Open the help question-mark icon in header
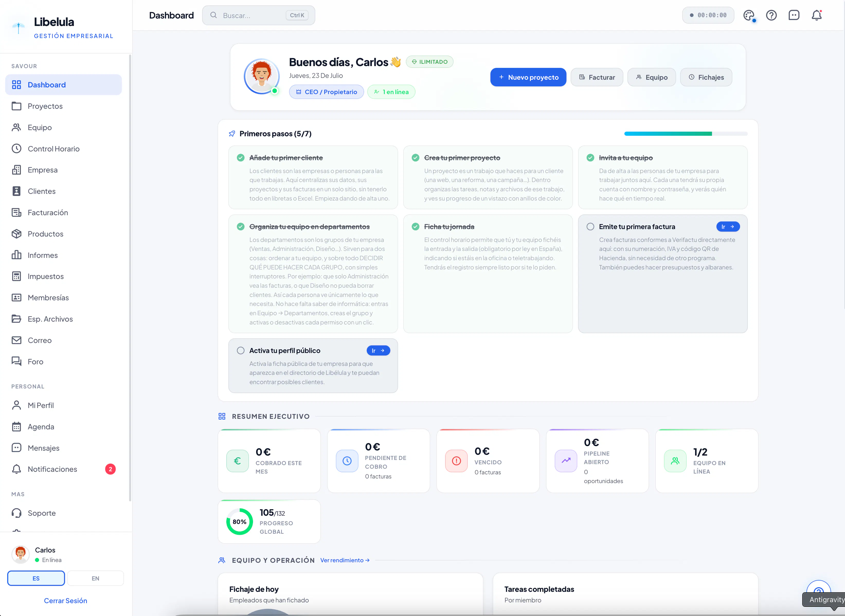 pyautogui.click(x=771, y=15)
